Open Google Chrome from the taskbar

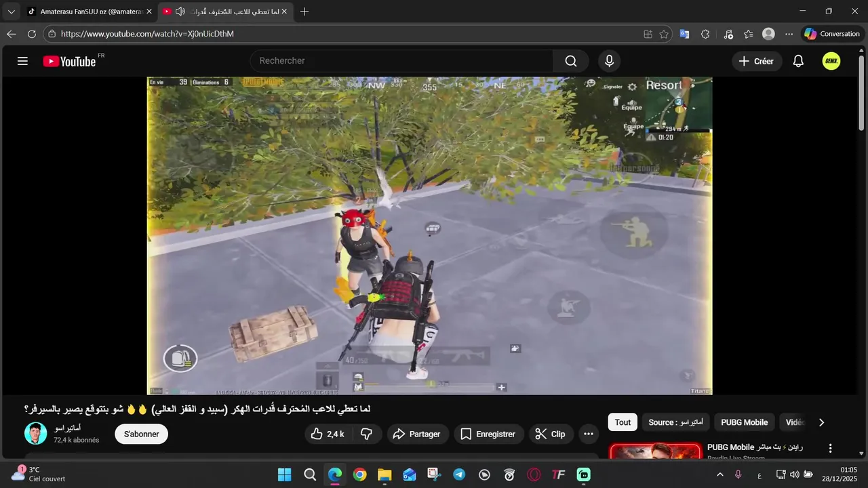tap(360, 475)
